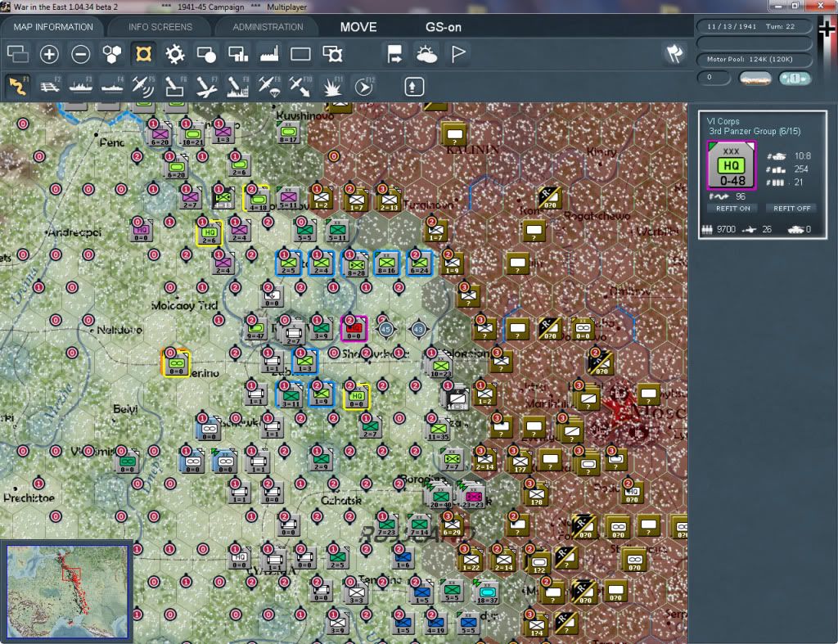838x644 pixels.
Task: Open the ADMINISTRATION tab
Action: (x=268, y=27)
